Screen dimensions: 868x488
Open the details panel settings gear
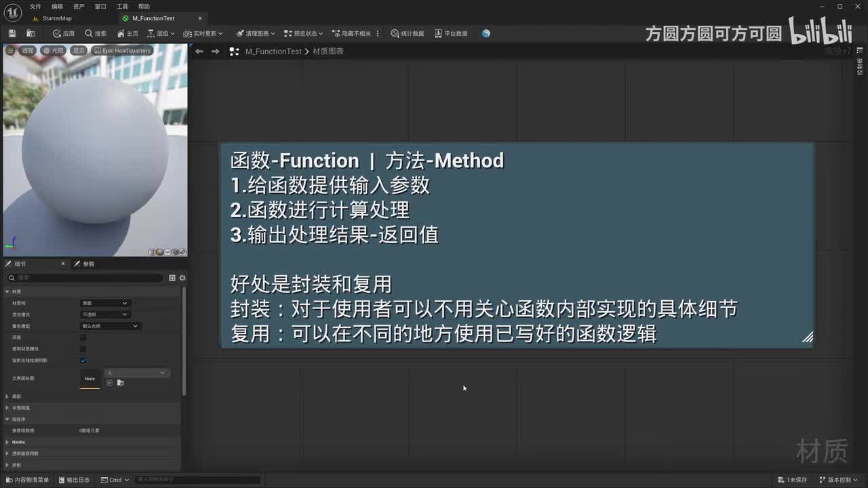coord(182,278)
